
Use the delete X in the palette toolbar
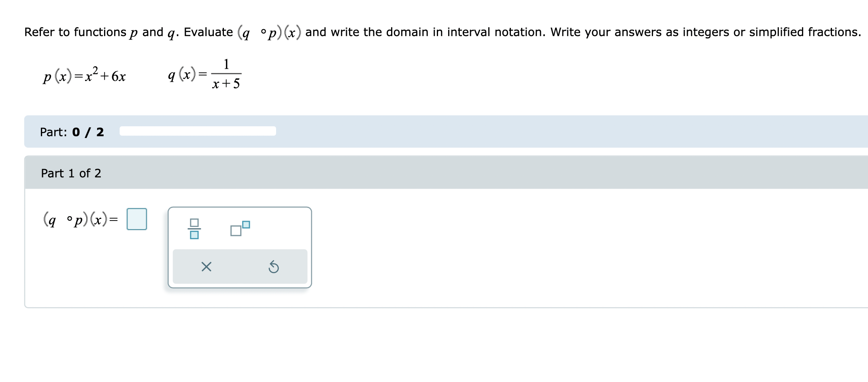point(206,266)
